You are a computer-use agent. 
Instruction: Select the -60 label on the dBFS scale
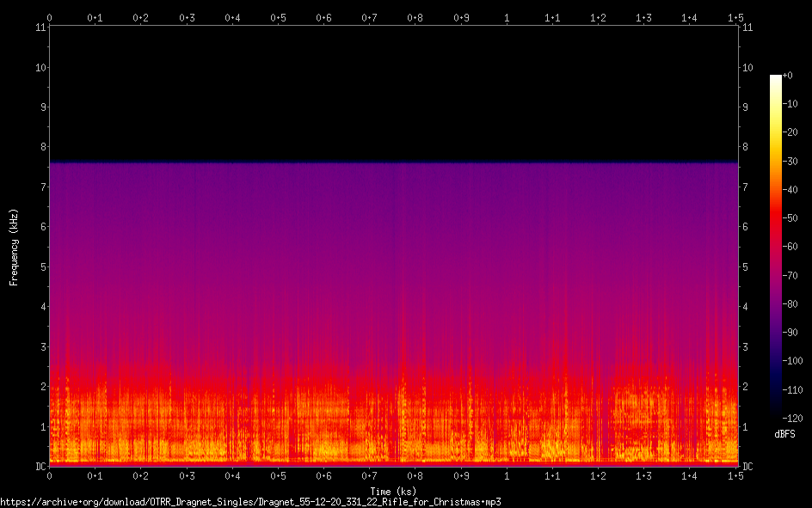coord(789,247)
